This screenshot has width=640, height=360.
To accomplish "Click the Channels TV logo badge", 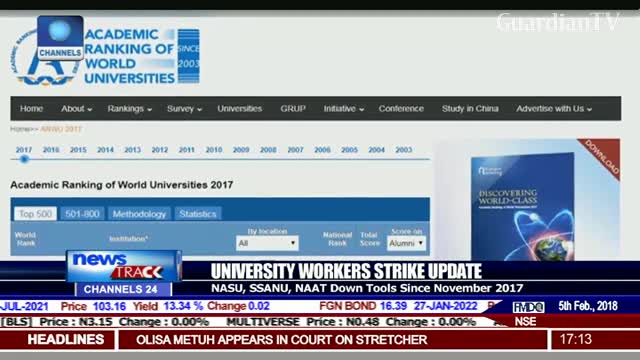I will [60, 38].
